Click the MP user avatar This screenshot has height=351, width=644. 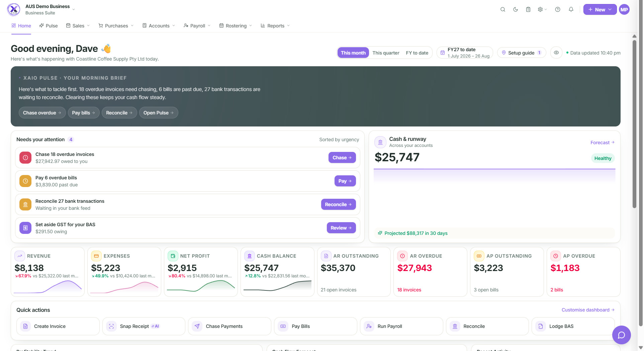tap(624, 10)
